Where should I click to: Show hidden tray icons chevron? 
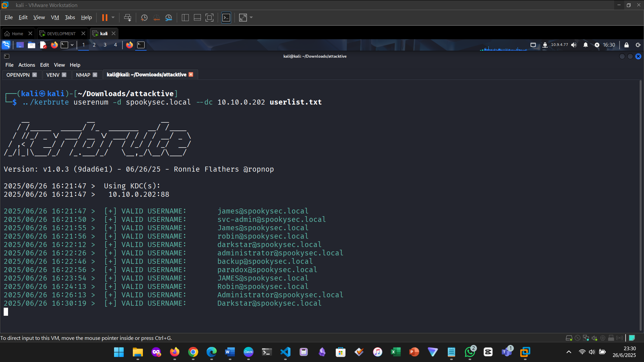coord(569,352)
